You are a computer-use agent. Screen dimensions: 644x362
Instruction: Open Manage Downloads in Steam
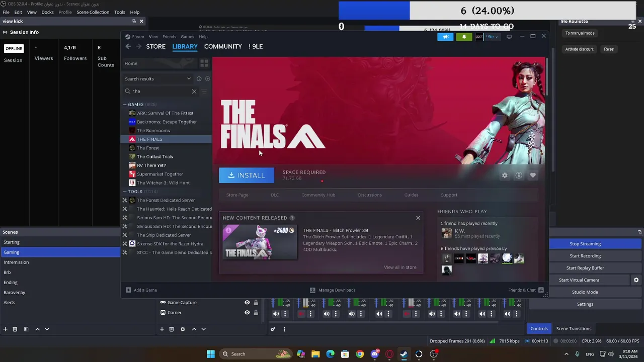333,290
